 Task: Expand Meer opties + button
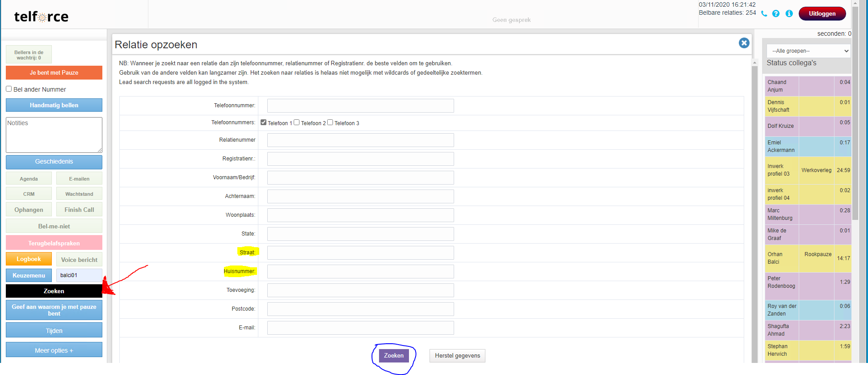click(x=54, y=350)
